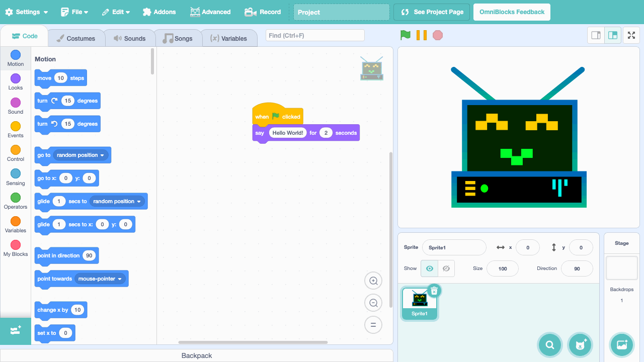
Task: Select the Variables block category
Action: coord(16,224)
